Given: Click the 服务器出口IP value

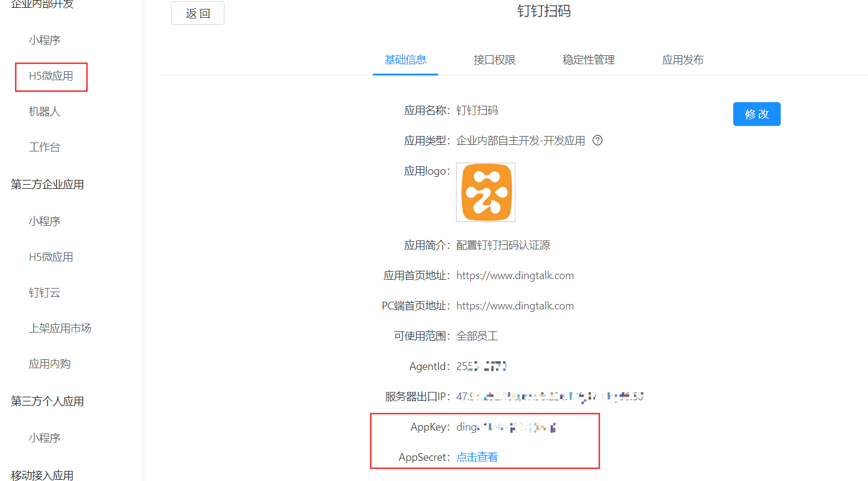Looking at the screenshot, I should tap(550, 397).
